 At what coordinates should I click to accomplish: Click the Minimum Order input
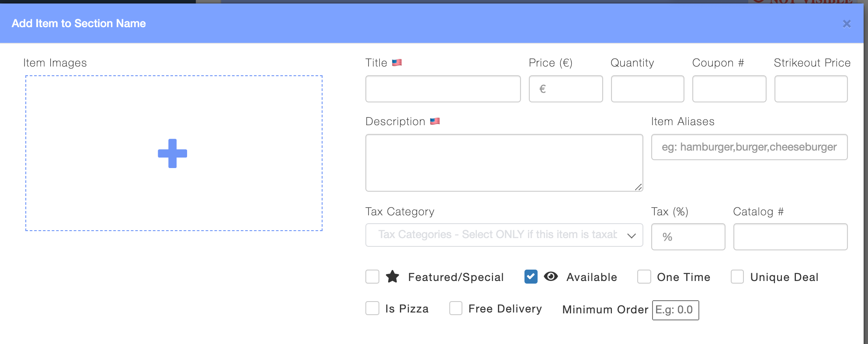tap(675, 310)
